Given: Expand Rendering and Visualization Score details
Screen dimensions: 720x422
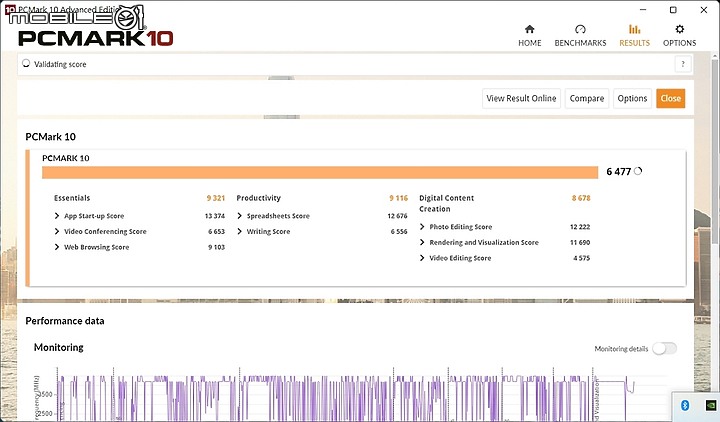Looking at the screenshot, I should [422, 242].
